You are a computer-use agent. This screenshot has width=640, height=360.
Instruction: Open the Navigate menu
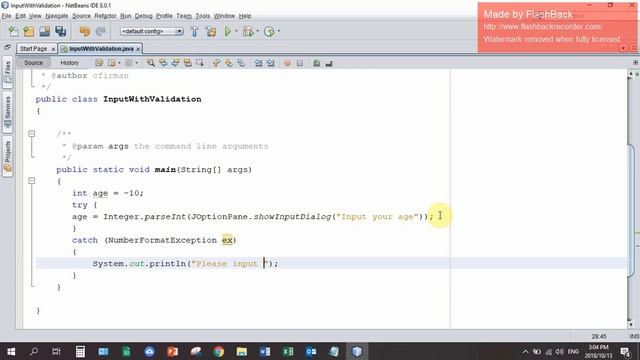tap(57, 16)
